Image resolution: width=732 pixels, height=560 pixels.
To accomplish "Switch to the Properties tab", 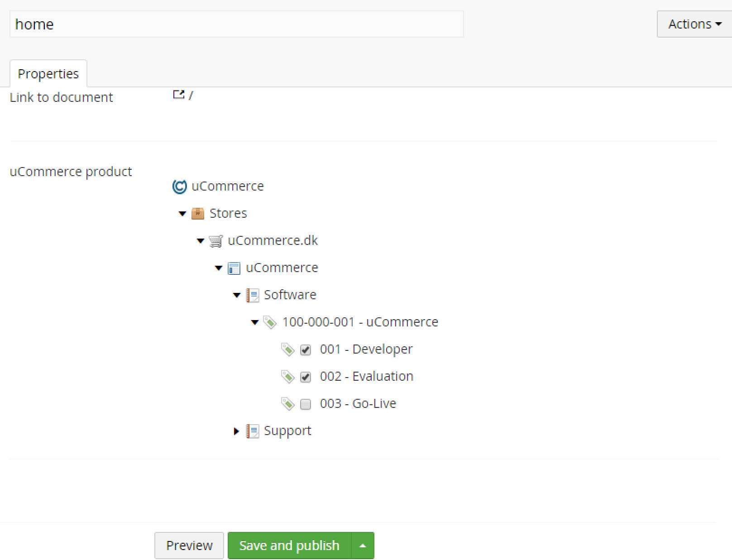I will pos(48,73).
